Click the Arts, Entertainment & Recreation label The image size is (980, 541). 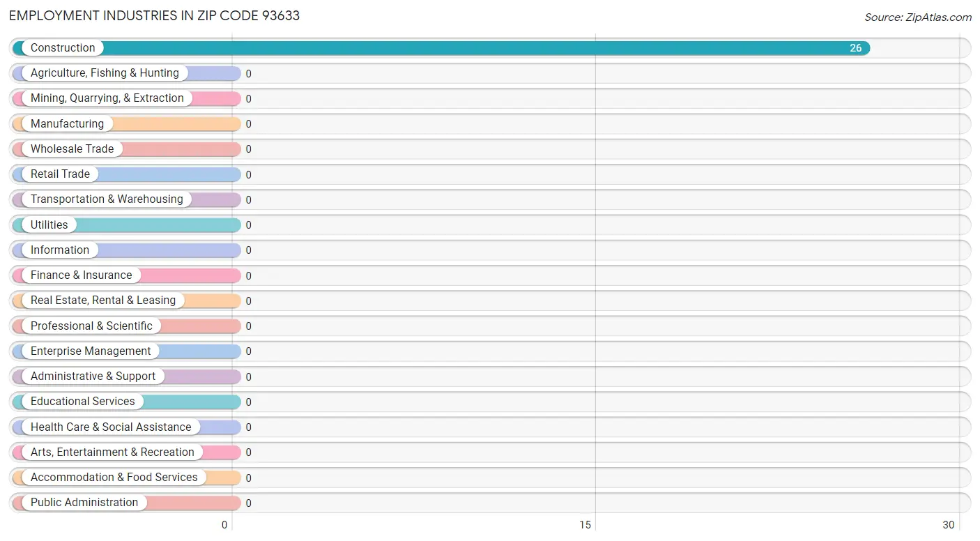[112, 452]
